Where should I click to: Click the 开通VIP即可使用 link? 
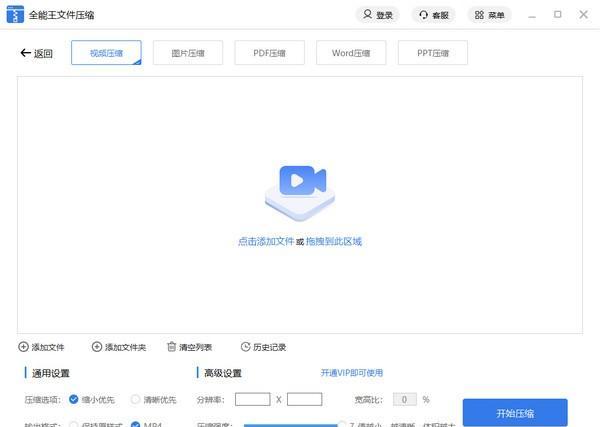pos(352,373)
